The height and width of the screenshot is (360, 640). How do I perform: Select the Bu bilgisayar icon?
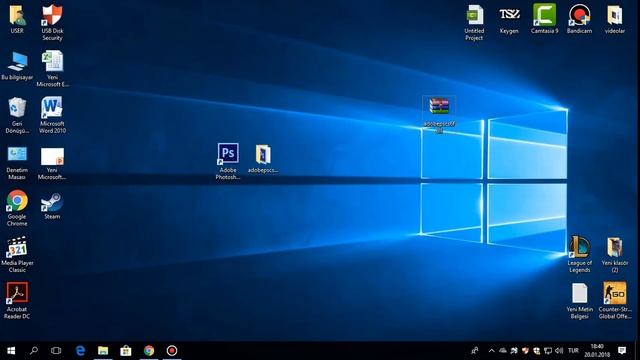tap(17, 66)
